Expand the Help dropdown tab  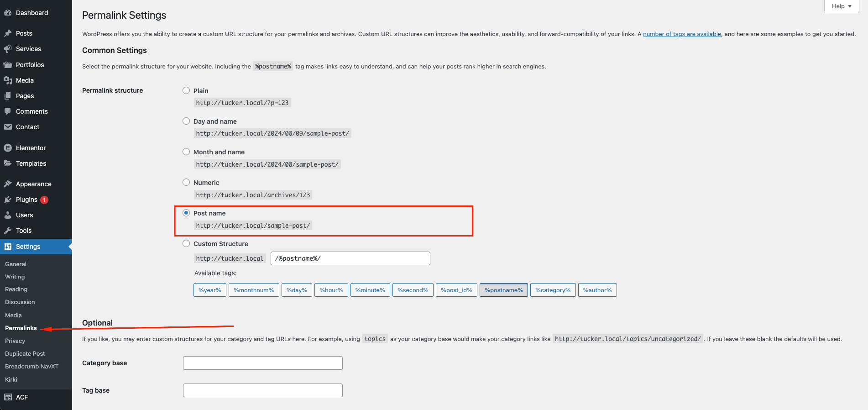point(841,6)
